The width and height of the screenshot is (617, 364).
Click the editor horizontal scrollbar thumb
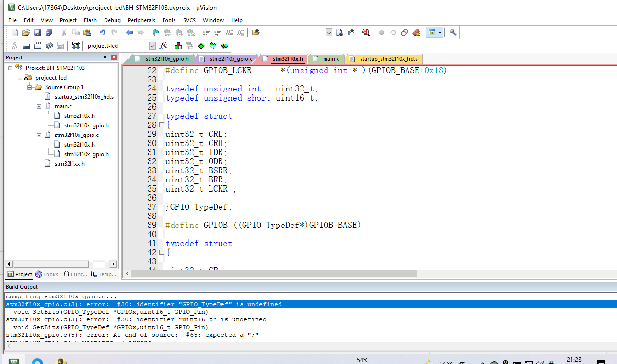(274, 274)
